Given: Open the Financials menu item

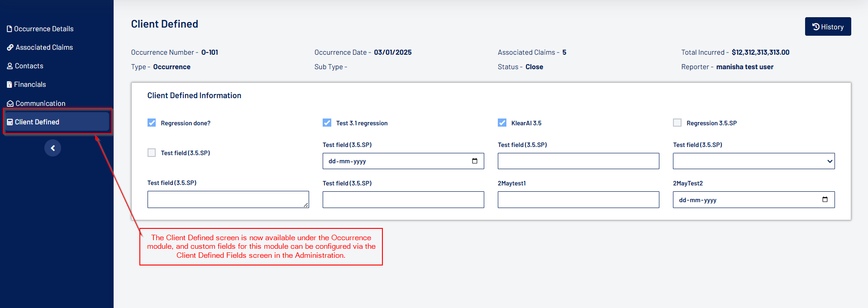Looking at the screenshot, I should [x=30, y=85].
